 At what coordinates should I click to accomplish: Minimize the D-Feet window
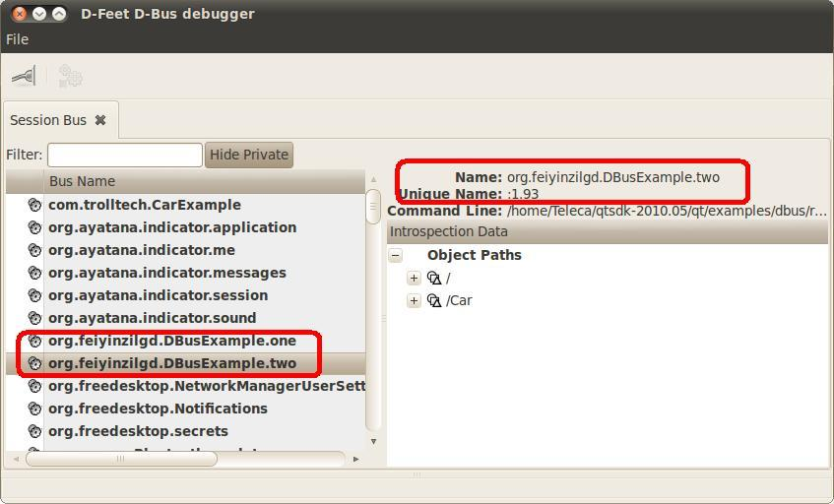click(39, 14)
